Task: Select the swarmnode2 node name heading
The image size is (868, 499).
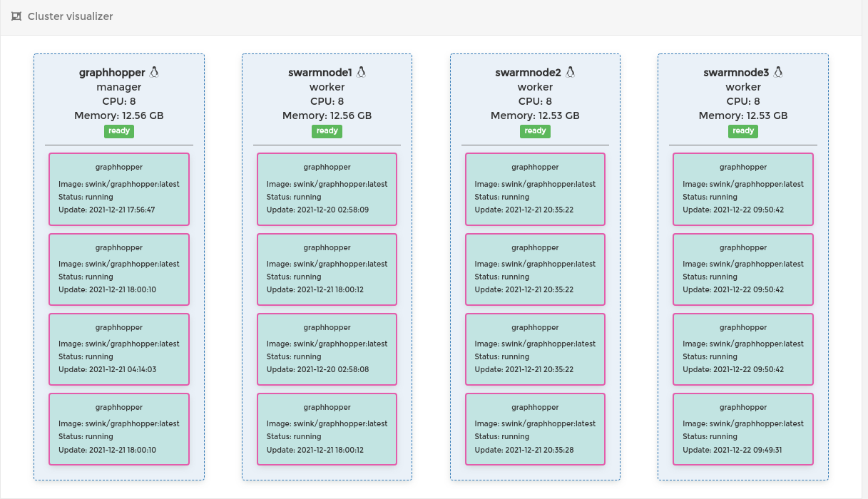Action: [x=528, y=73]
